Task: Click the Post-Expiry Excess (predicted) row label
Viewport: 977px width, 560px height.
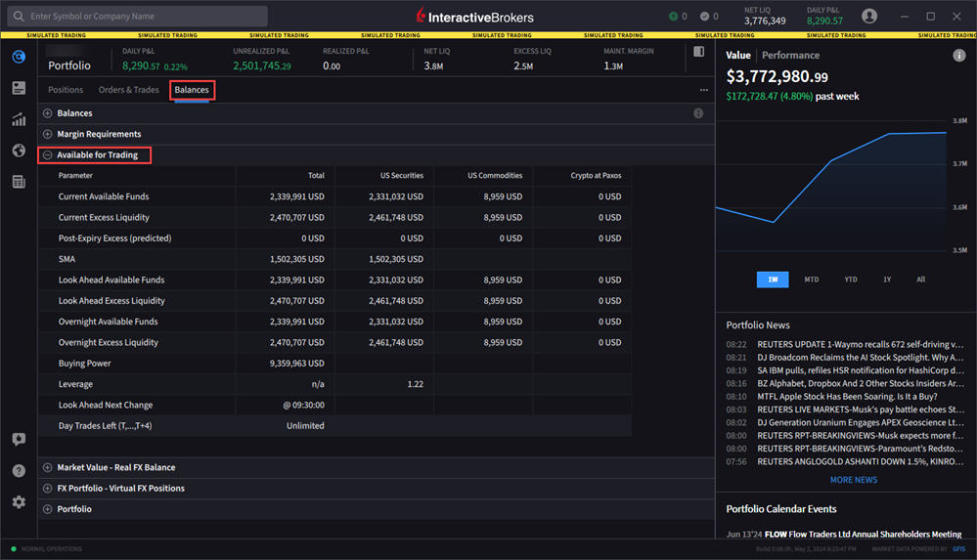Action: (x=114, y=237)
